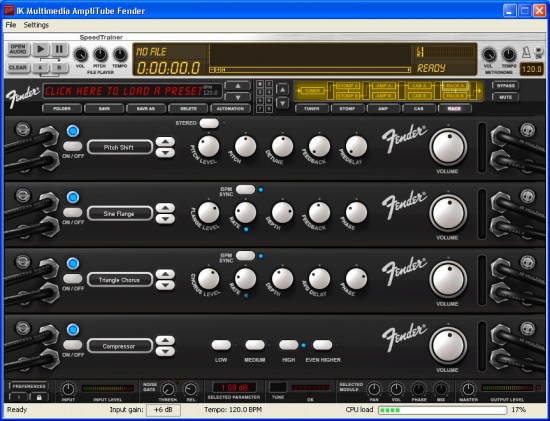Click the file player Pitch knob
The width and height of the screenshot is (550, 421).
click(x=100, y=55)
